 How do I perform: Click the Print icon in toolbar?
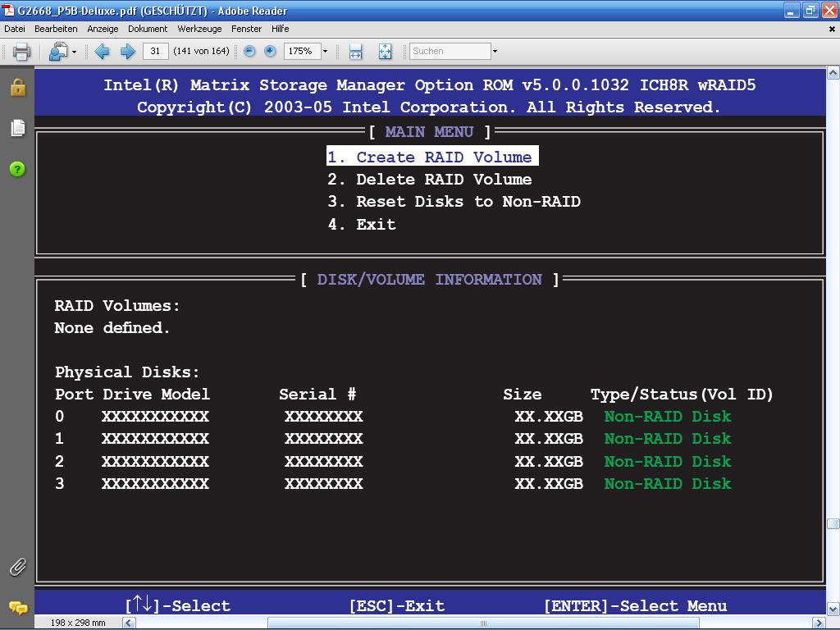[x=21, y=52]
